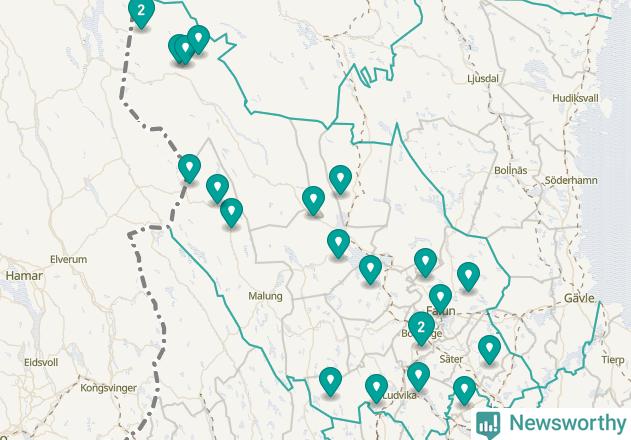Click the Gävle city label

point(579,298)
